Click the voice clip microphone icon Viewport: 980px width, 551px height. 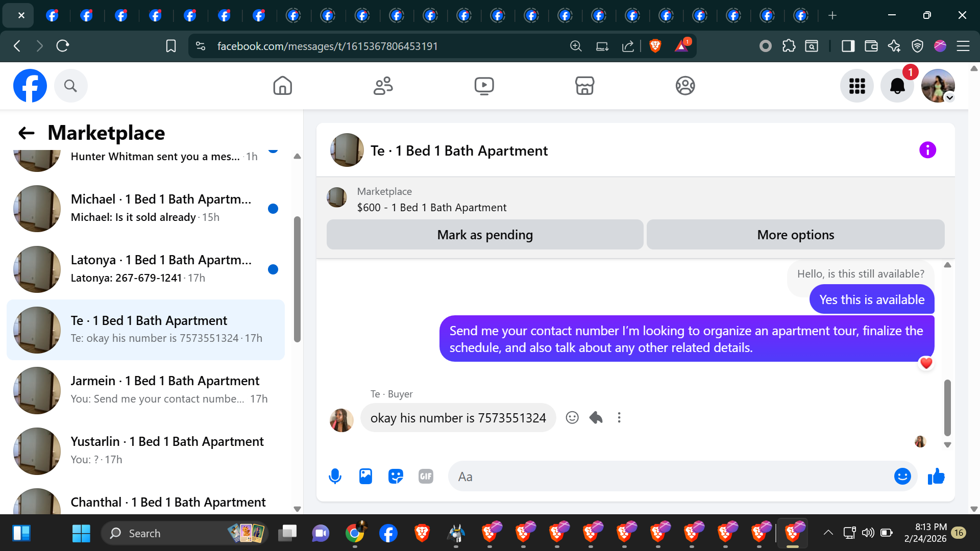[335, 477]
